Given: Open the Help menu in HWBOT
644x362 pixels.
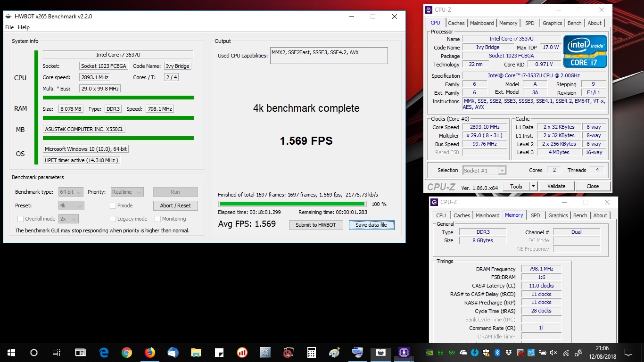Looking at the screenshot, I should [x=24, y=27].
